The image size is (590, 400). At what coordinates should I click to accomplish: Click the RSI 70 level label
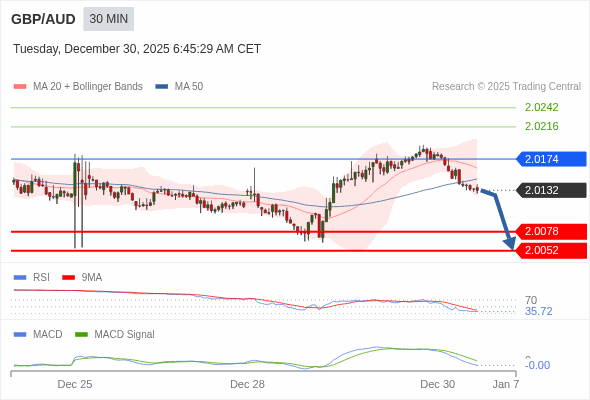point(531,300)
